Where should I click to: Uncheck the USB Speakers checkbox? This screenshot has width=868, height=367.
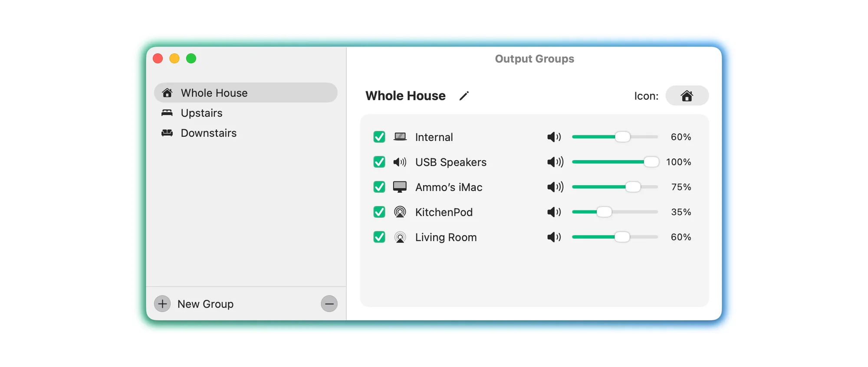coord(379,162)
